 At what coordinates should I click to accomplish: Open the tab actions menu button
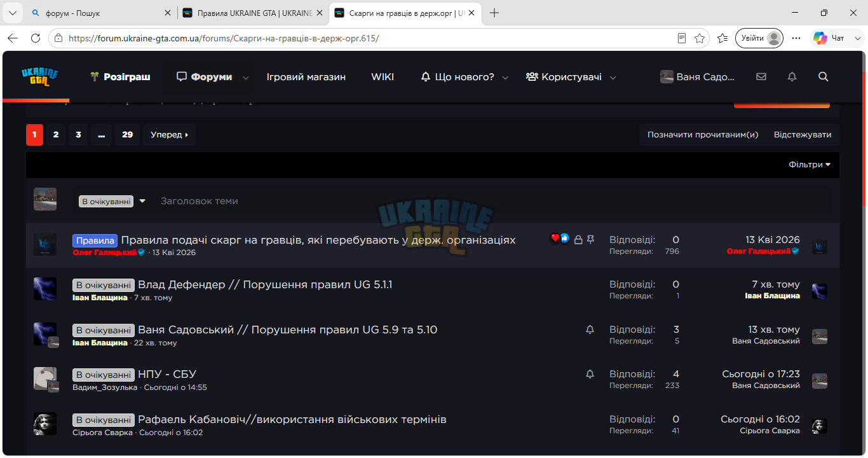12,13
